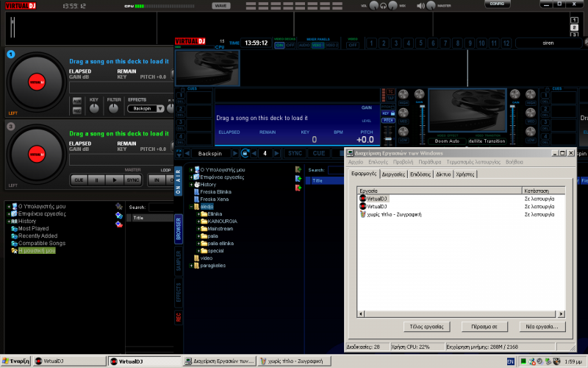The width and height of the screenshot is (588, 368).
Task: Turn the left channel HIGH knob
Action: (x=403, y=95)
